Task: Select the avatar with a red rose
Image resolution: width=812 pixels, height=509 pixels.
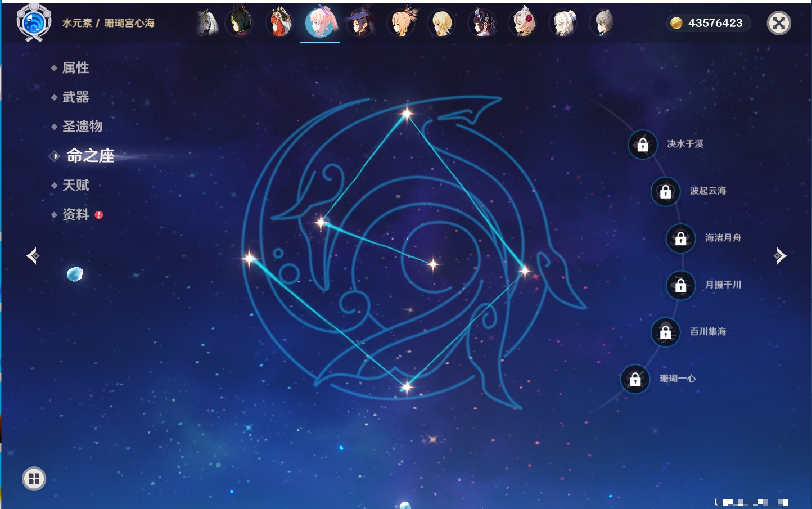Action: pyautogui.click(x=523, y=22)
